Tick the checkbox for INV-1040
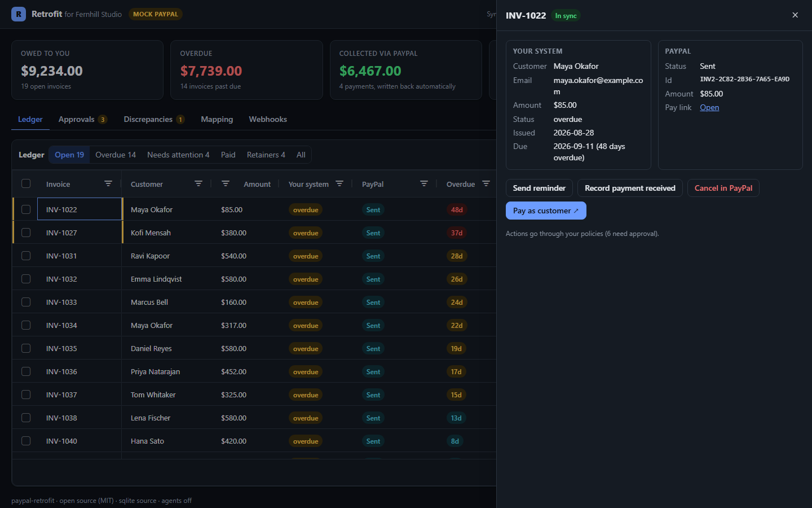 click(x=26, y=441)
